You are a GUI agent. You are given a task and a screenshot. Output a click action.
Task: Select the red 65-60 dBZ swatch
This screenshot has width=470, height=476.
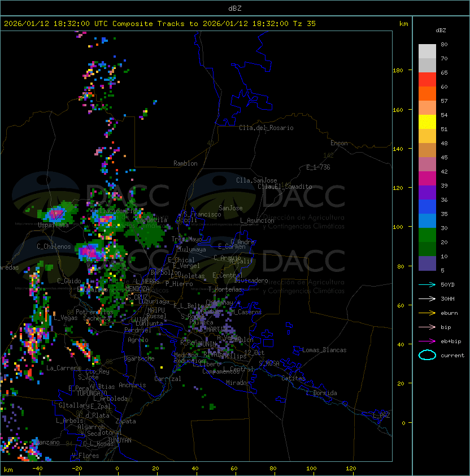[427, 80]
